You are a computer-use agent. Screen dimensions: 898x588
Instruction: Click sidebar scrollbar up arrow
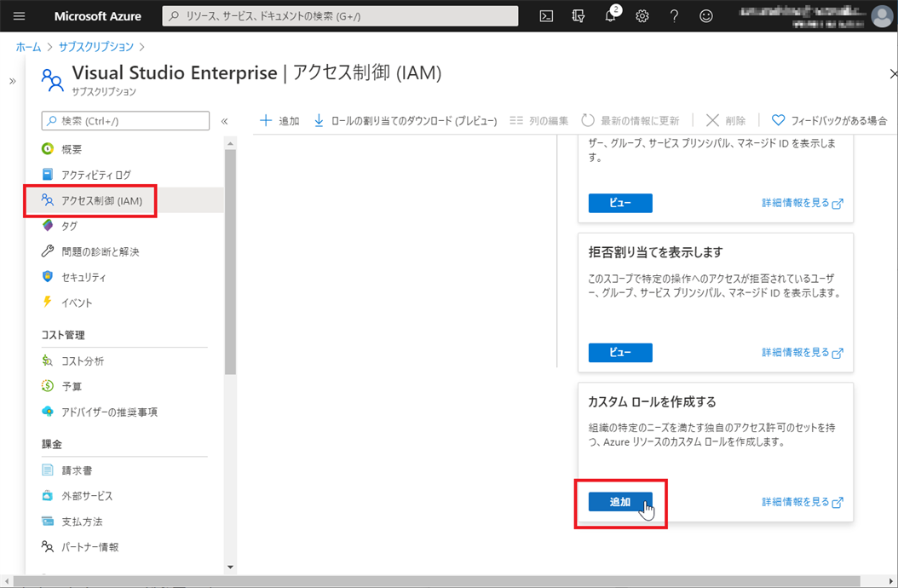[x=230, y=143]
